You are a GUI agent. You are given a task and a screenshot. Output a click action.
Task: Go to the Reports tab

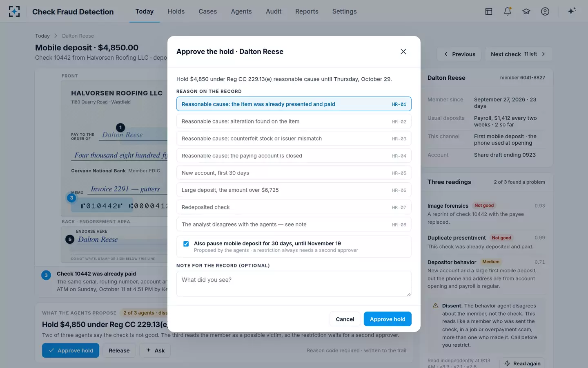(307, 11)
